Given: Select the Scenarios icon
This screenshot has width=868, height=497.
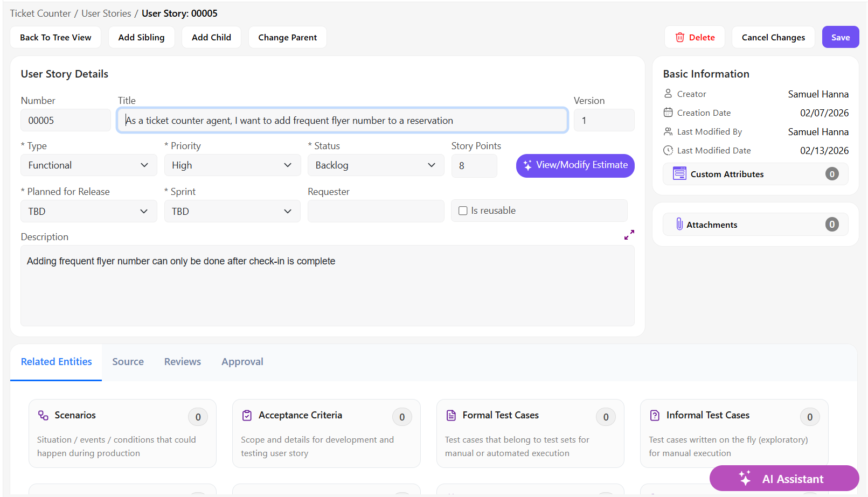Looking at the screenshot, I should click(x=42, y=415).
